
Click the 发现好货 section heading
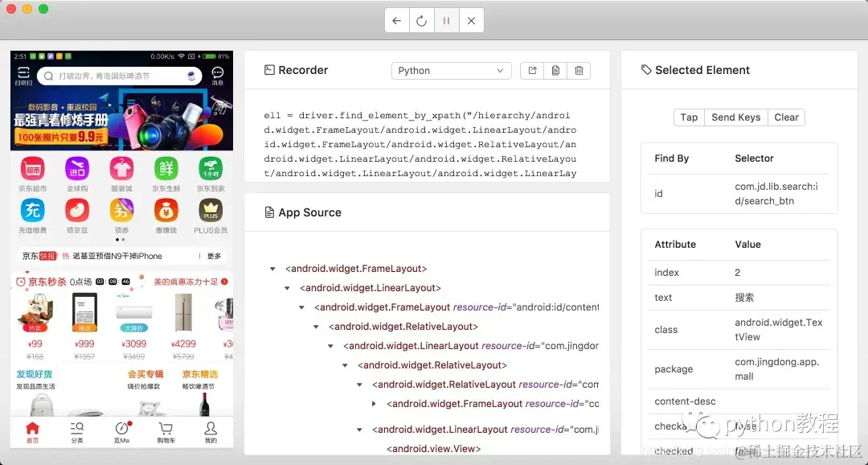point(35,374)
